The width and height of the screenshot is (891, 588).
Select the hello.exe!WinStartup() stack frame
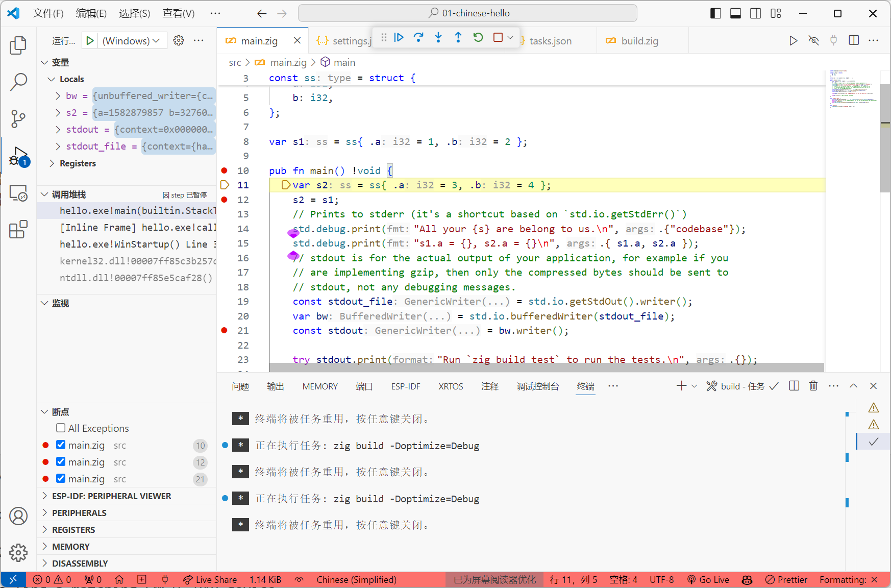127,244
